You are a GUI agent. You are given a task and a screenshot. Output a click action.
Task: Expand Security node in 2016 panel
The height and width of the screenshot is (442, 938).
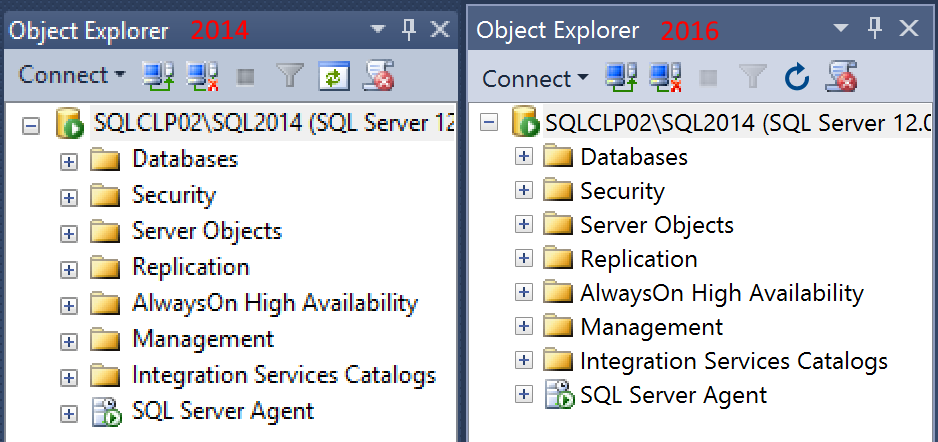pyautogui.click(x=522, y=190)
